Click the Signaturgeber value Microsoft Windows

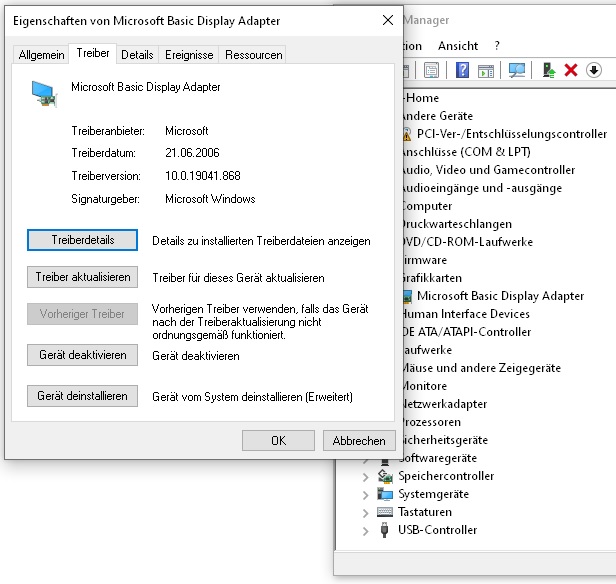210,199
